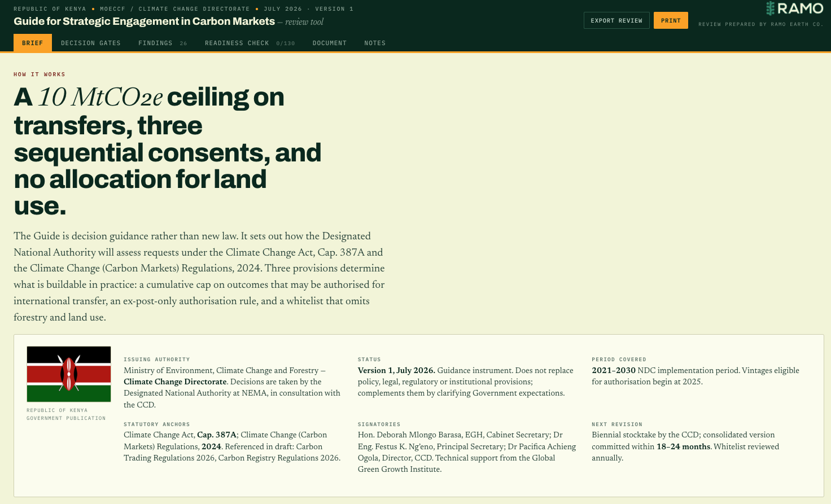
Task: Click 'Version 1, July 2026.' text
Action: (396, 371)
